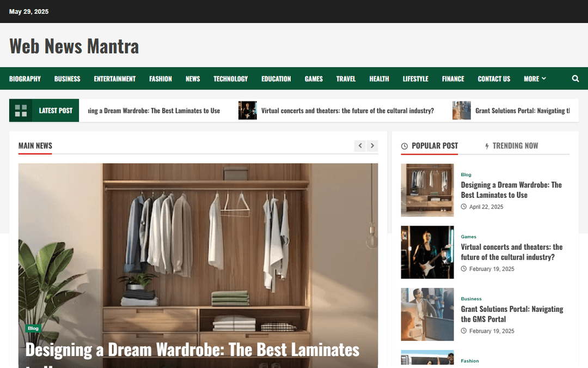
Task: Expand the More dropdown menu
Action: tap(535, 79)
